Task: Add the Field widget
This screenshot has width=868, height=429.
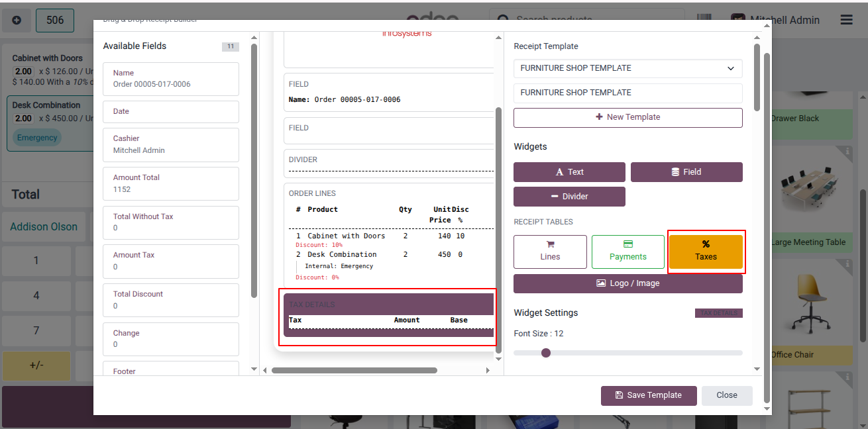Action: point(686,172)
